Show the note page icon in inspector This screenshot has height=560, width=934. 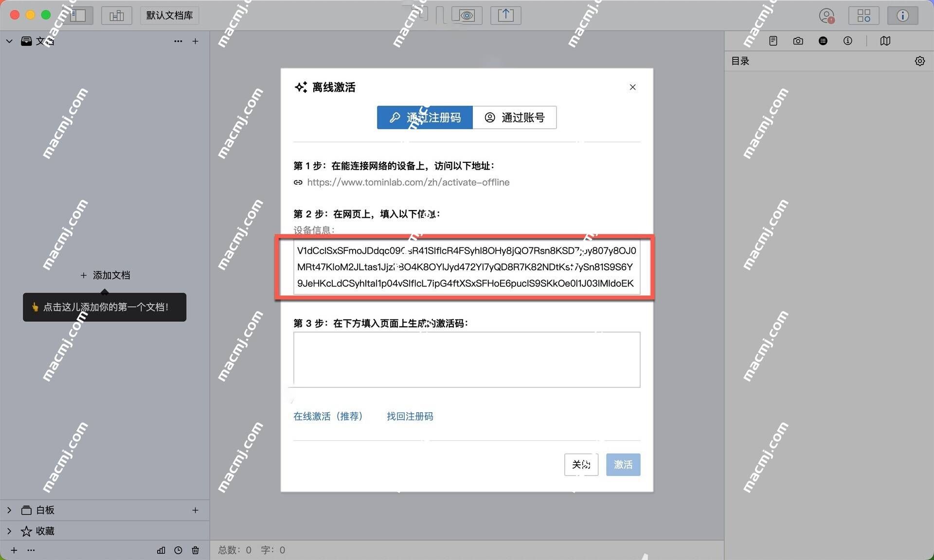click(x=773, y=41)
